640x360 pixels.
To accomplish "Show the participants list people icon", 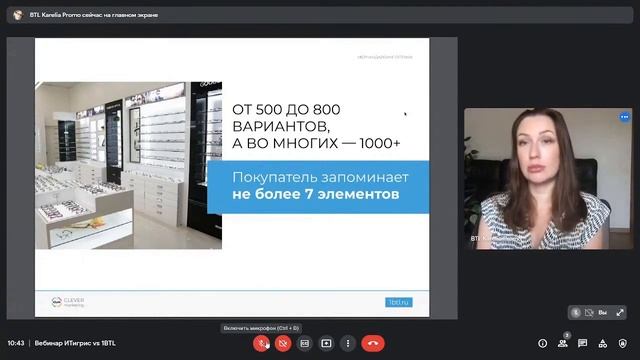I will tap(562, 343).
